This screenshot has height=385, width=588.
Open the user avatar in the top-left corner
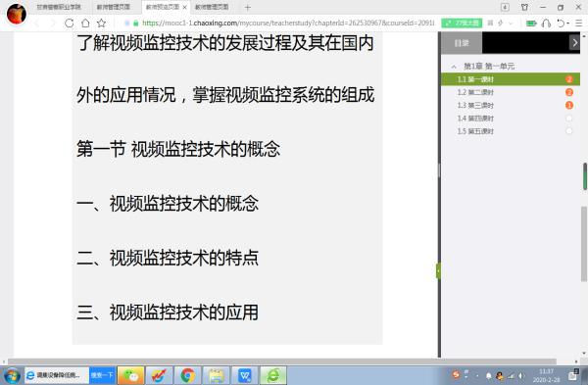(x=16, y=14)
